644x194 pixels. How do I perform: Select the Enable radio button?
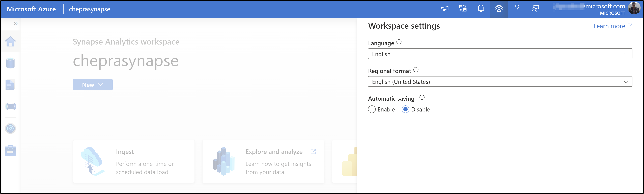[x=372, y=109]
